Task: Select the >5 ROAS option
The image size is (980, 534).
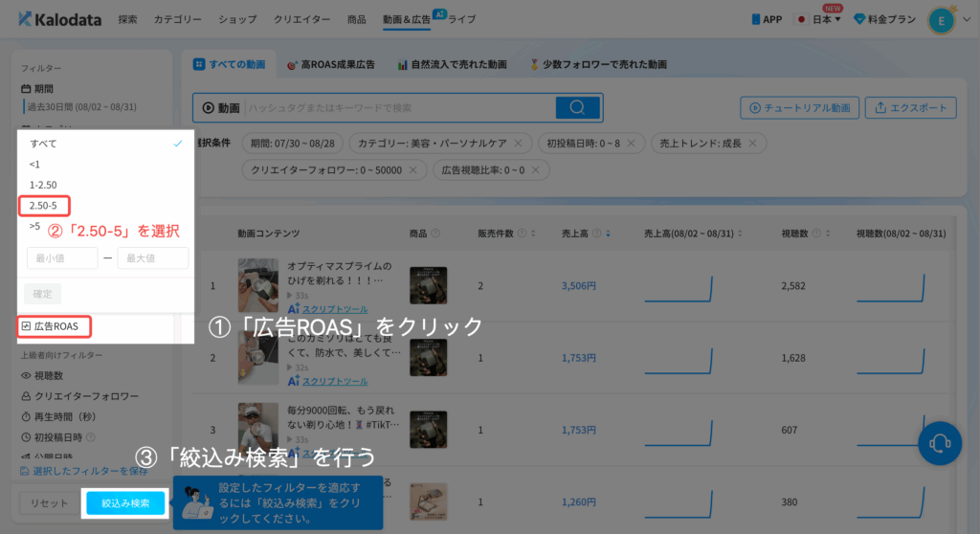Action: click(x=35, y=226)
